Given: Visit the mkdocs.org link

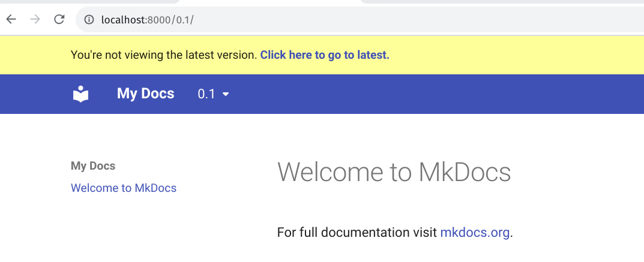Looking at the screenshot, I should [x=475, y=233].
